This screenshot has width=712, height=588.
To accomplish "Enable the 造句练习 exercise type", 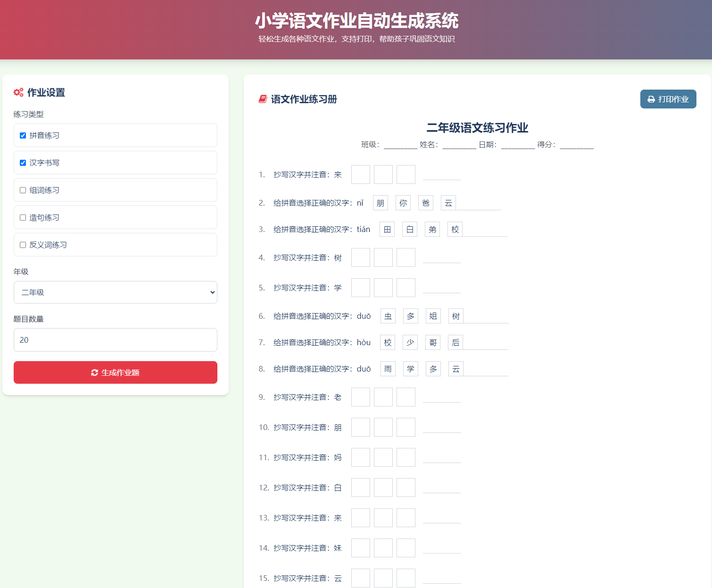I will pos(23,217).
